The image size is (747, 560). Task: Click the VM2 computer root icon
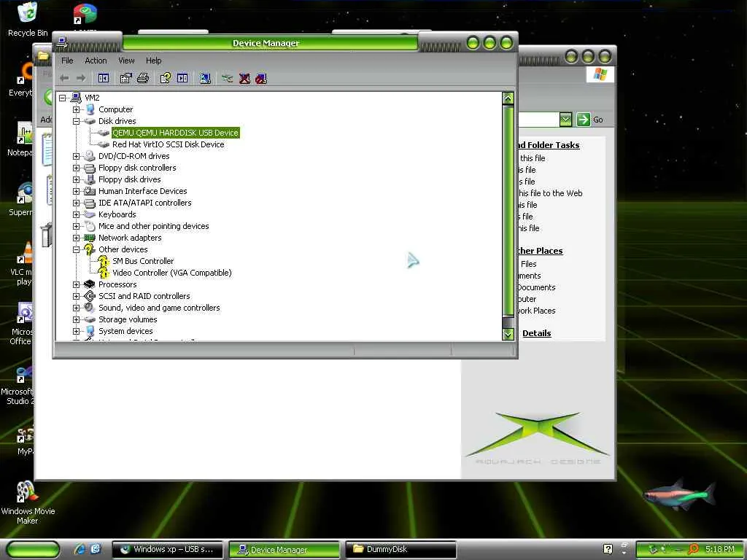click(76, 98)
